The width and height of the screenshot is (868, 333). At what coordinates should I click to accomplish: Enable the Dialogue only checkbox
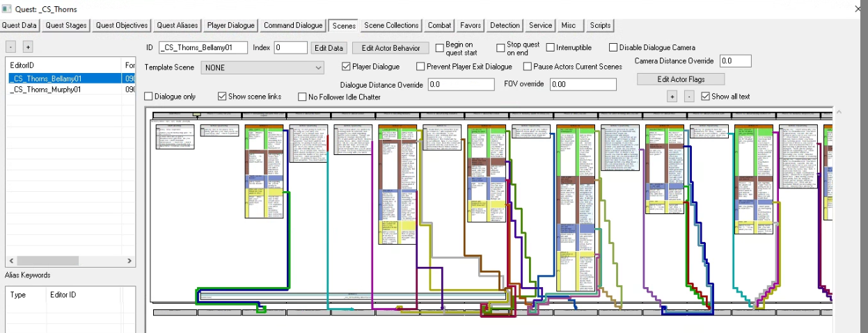click(x=148, y=97)
